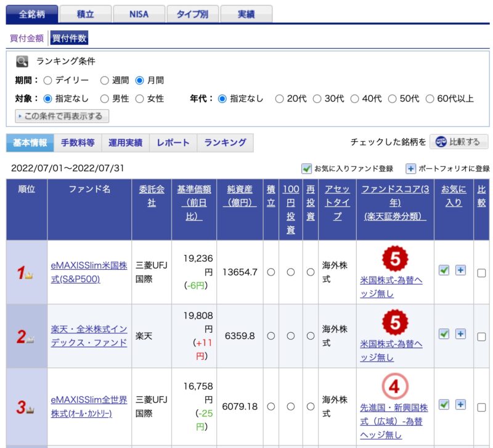Choose 男性 as the target
This screenshot has height=448, width=493.
coord(104,99)
